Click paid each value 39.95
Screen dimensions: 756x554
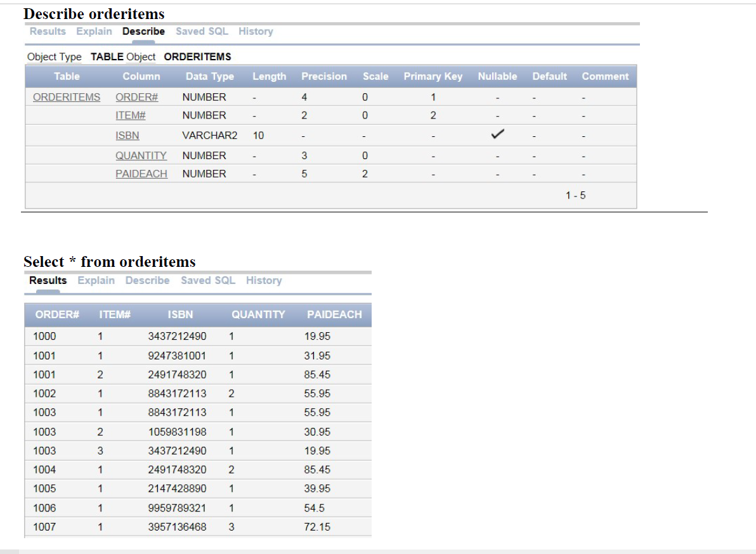317,489
